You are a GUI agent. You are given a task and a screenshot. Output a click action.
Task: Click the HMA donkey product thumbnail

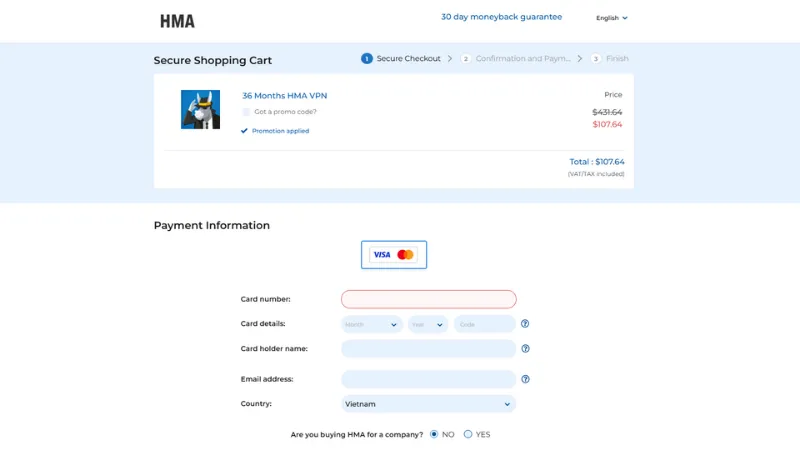click(201, 110)
